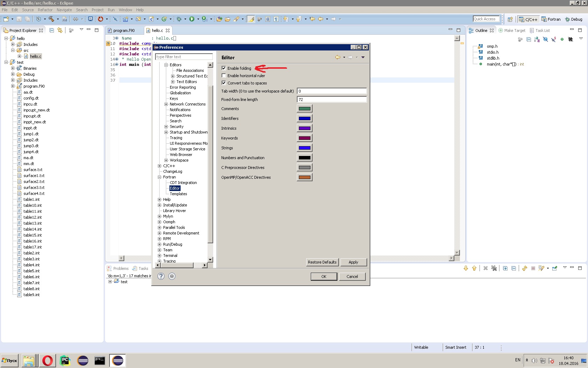Click the PyCharm icon in the taskbar
The image size is (588, 368).
point(65,360)
